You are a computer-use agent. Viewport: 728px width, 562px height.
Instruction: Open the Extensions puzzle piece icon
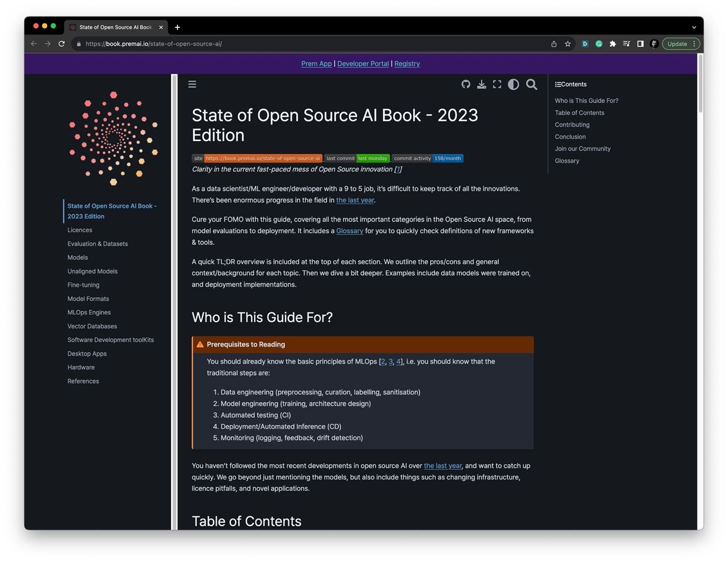(x=613, y=44)
